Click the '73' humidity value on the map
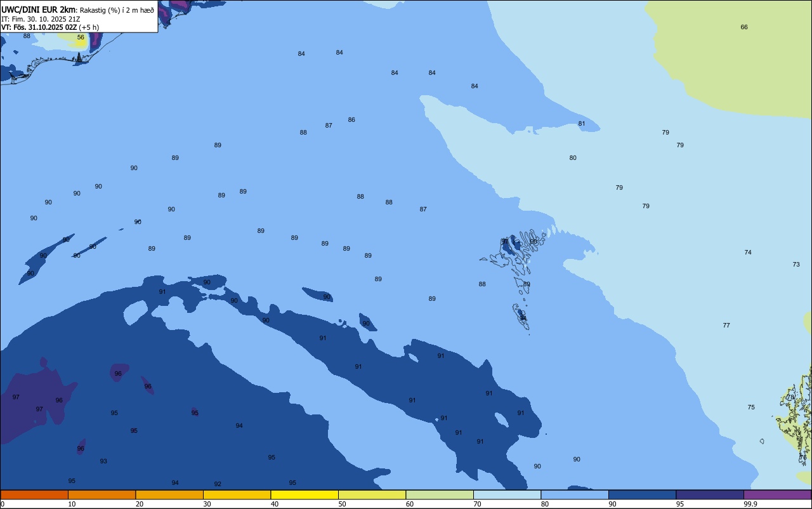This screenshot has height=509, width=812. [796, 264]
